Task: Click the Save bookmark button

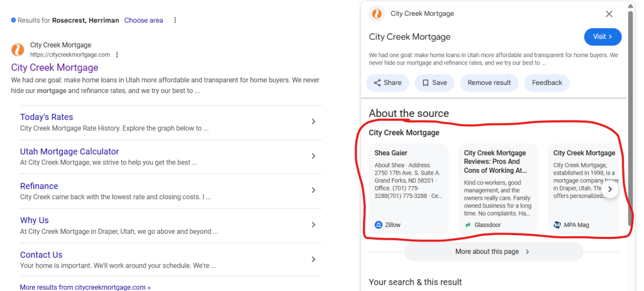Action: [435, 83]
